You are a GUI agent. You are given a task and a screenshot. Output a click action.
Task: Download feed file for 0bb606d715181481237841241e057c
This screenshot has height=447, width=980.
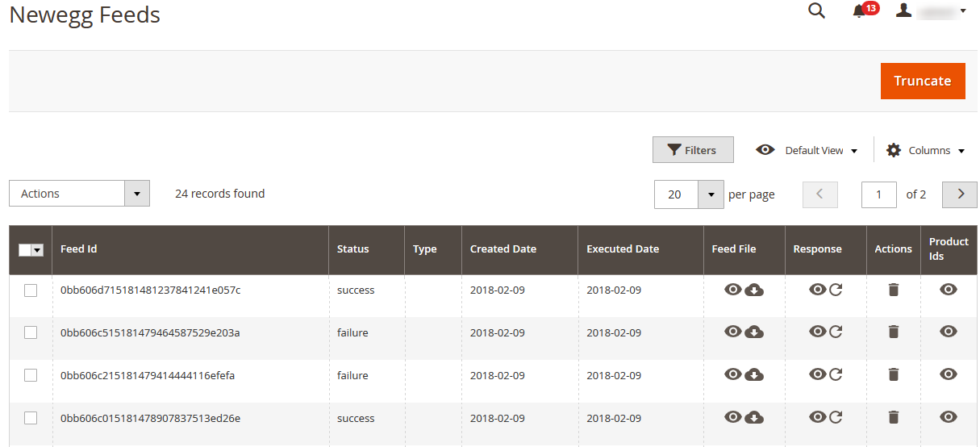pos(754,290)
